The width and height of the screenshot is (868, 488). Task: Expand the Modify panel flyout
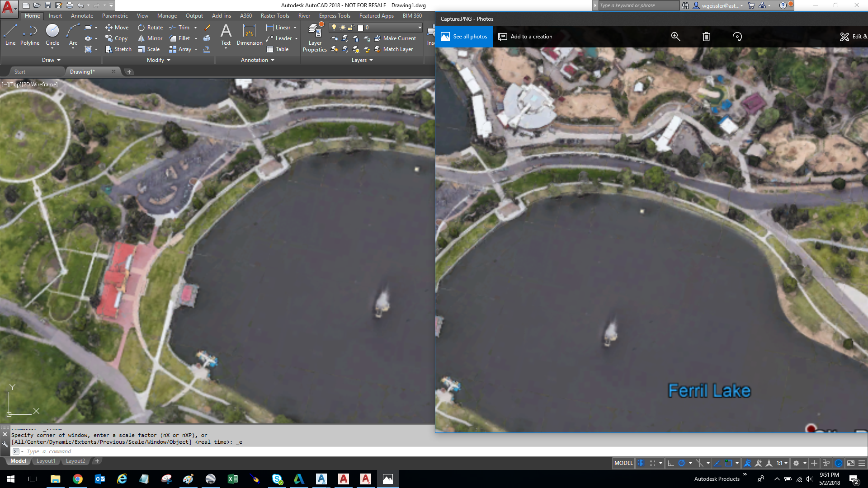[159, 60]
